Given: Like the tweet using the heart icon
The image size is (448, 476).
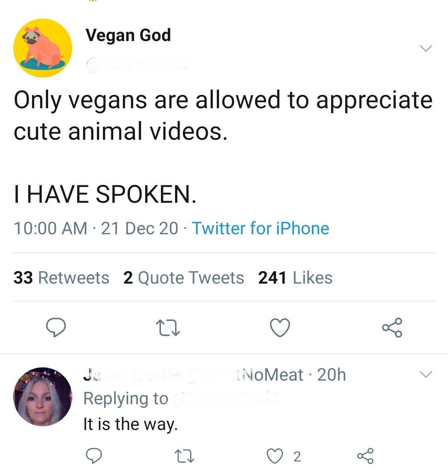Looking at the screenshot, I should click(x=280, y=327).
